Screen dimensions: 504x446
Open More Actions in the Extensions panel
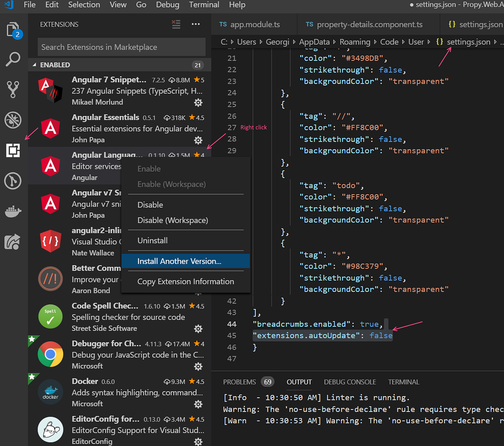click(196, 24)
